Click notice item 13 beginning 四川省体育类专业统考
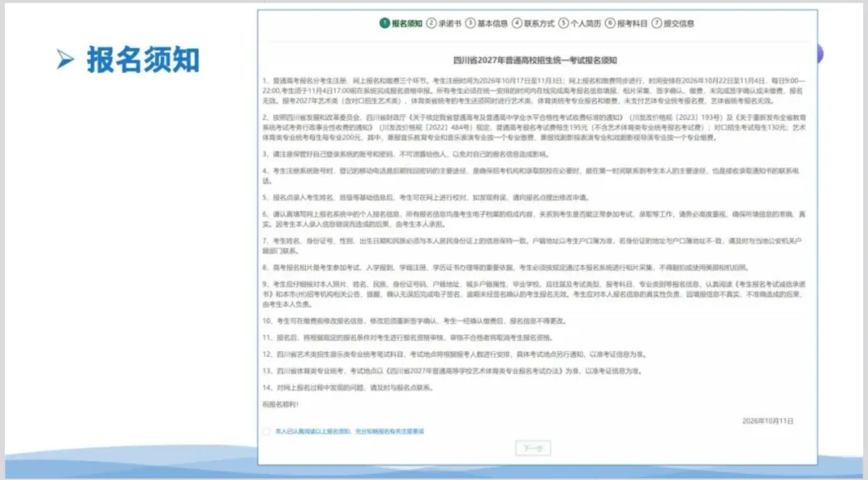This screenshot has height=480, width=868. (x=452, y=371)
